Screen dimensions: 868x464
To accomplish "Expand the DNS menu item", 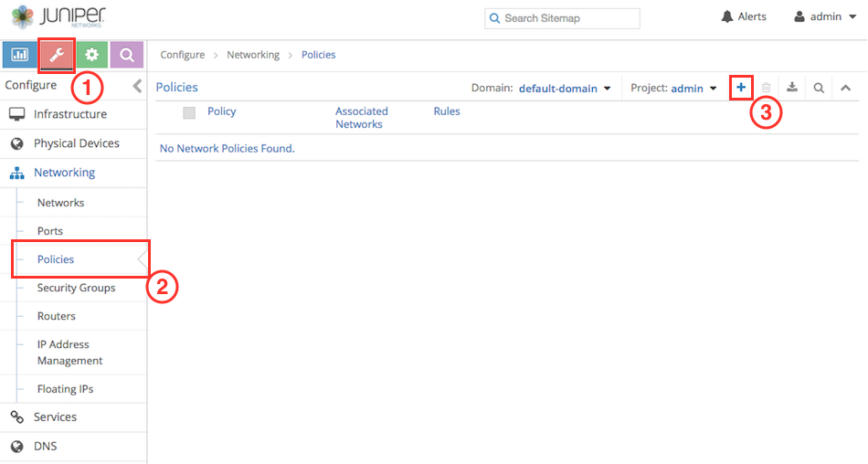I will pyautogui.click(x=73, y=447).
